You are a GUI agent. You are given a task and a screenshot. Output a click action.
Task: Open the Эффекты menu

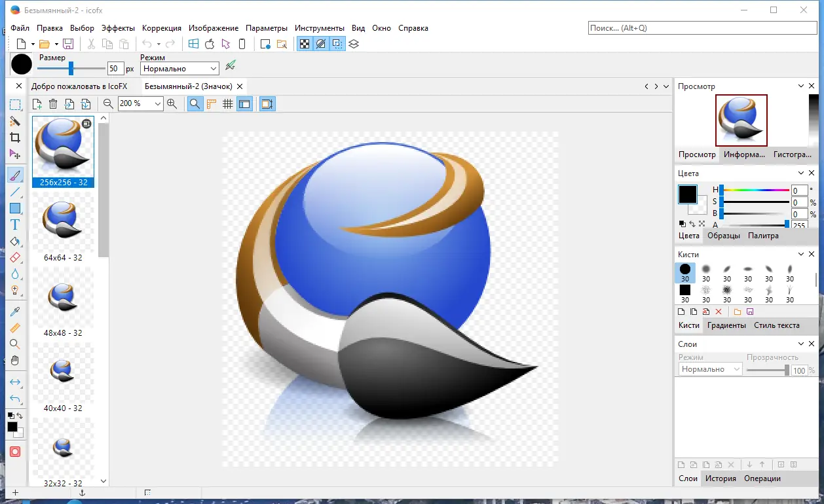point(118,28)
